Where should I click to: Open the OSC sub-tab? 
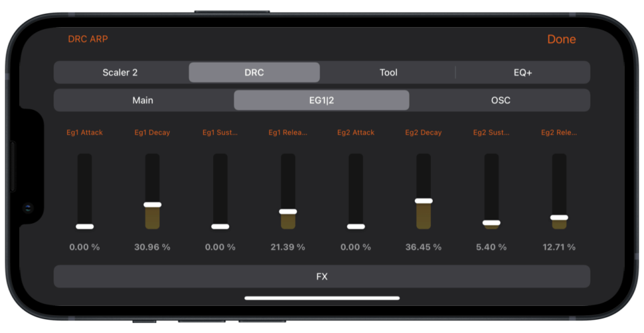501,100
